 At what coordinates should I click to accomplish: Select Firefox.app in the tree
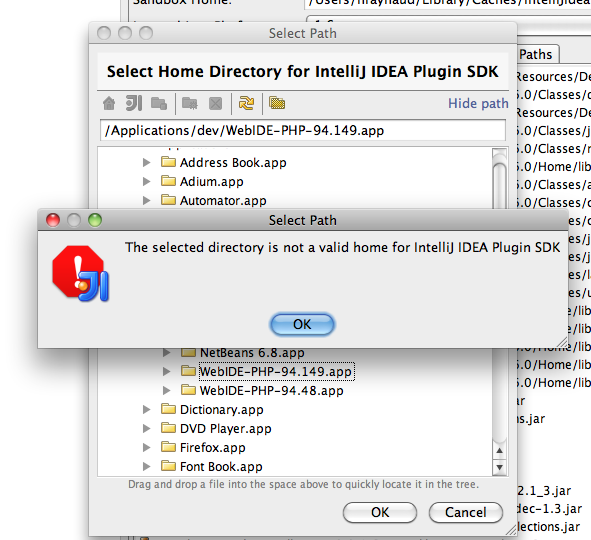pyautogui.click(x=213, y=447)
